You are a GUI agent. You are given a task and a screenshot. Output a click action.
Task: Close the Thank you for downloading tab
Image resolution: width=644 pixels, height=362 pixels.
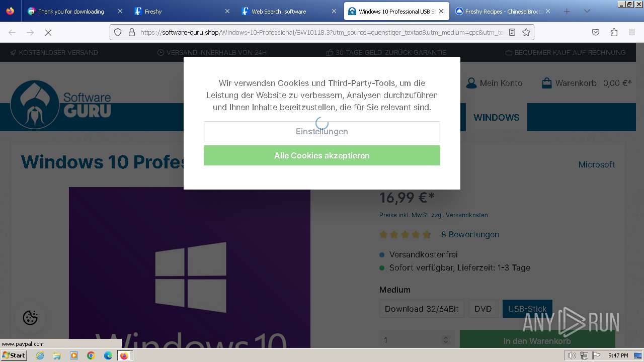(120, 11)
